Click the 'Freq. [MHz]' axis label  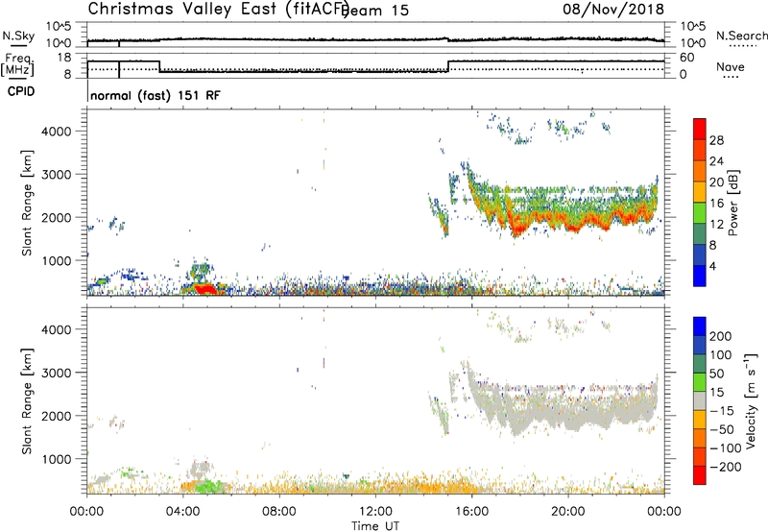(x=17, y=65)
